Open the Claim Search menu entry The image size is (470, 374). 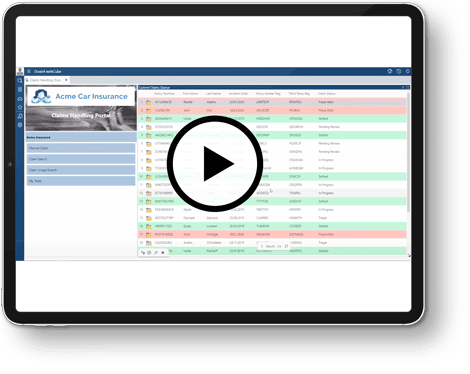pos(81,159)
